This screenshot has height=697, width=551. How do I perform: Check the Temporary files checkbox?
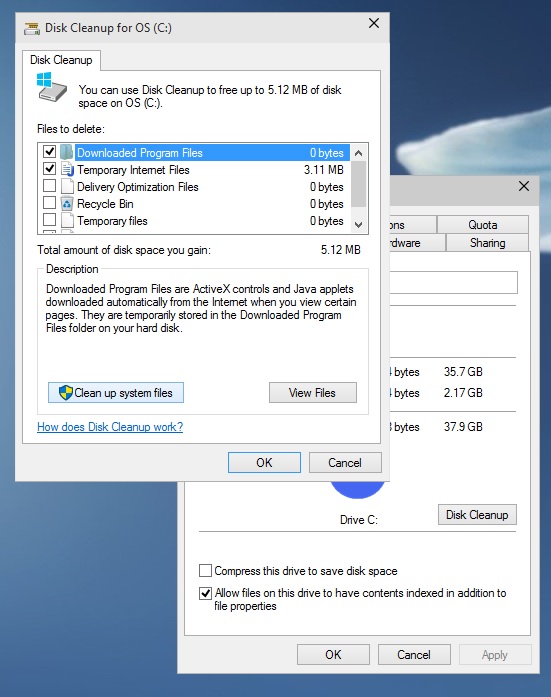coord(49,220)
